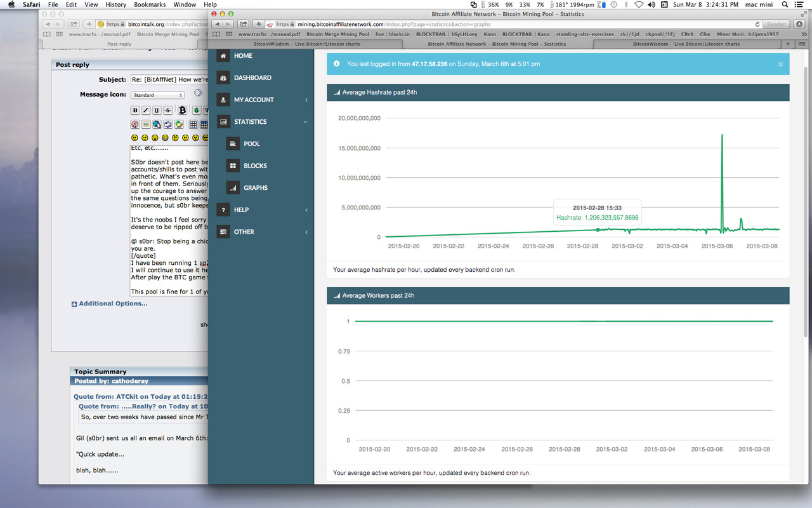This screenshot has height=508, width=812.
Task: Open the live | blockr.io bookmark
Action: [x=393, y=34]
